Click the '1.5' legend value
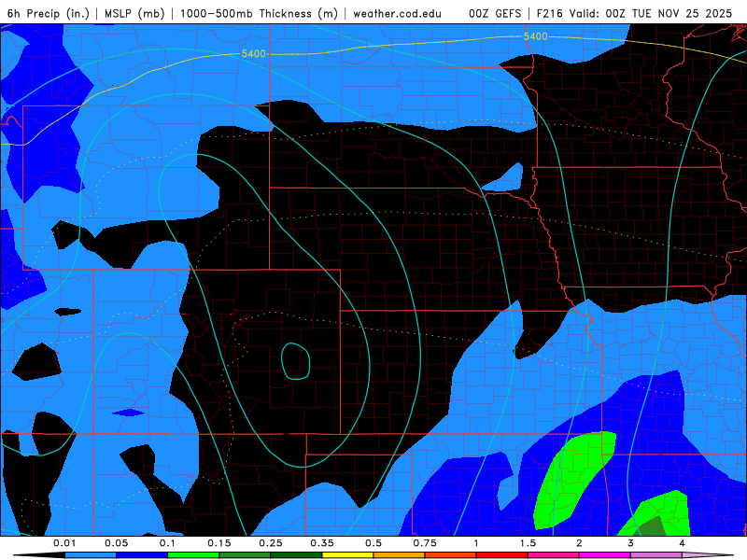The width and height of the screenshot is (747, 560). pos(528,543)
